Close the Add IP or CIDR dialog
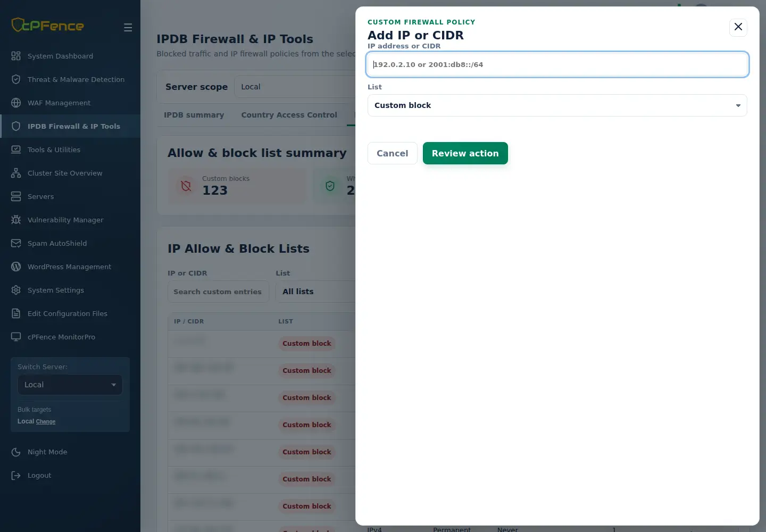 (x=738, y=27)
